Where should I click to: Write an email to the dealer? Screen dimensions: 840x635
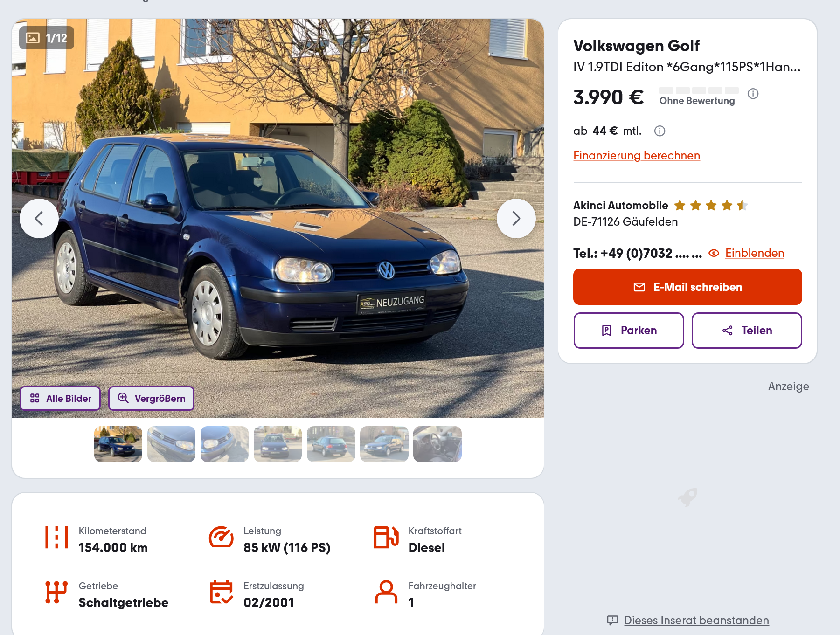(x=687, y=287)
